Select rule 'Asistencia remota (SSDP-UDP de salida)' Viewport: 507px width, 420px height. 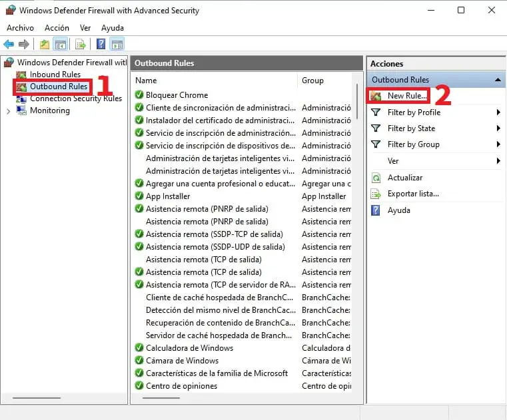[215, 246]
